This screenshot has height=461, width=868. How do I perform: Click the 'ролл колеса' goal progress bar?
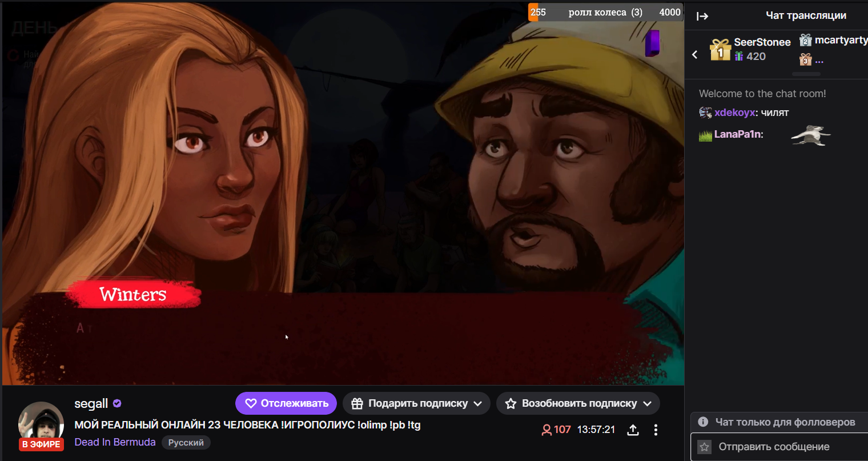(x=605, y=12)
